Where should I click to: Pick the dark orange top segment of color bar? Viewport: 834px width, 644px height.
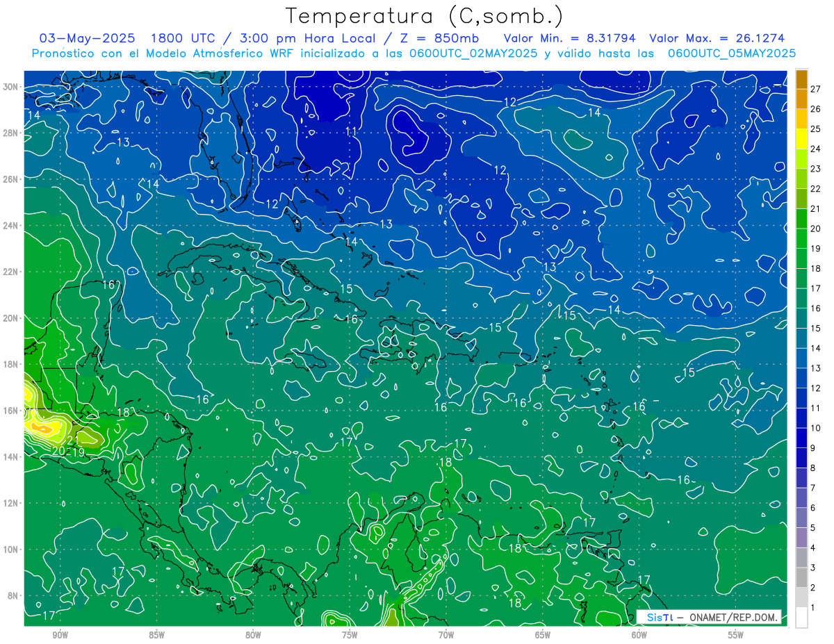coord(802,79)
